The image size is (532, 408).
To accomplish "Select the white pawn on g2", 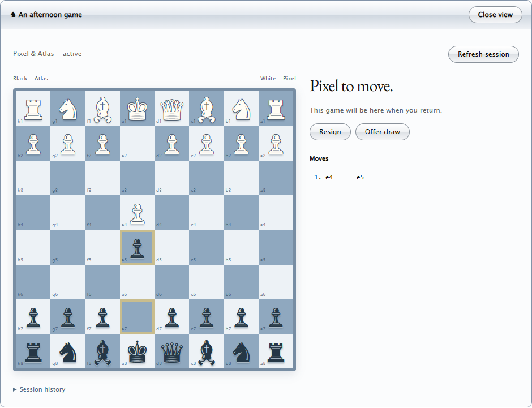I will pyautogui.click(x=68, y=143).
